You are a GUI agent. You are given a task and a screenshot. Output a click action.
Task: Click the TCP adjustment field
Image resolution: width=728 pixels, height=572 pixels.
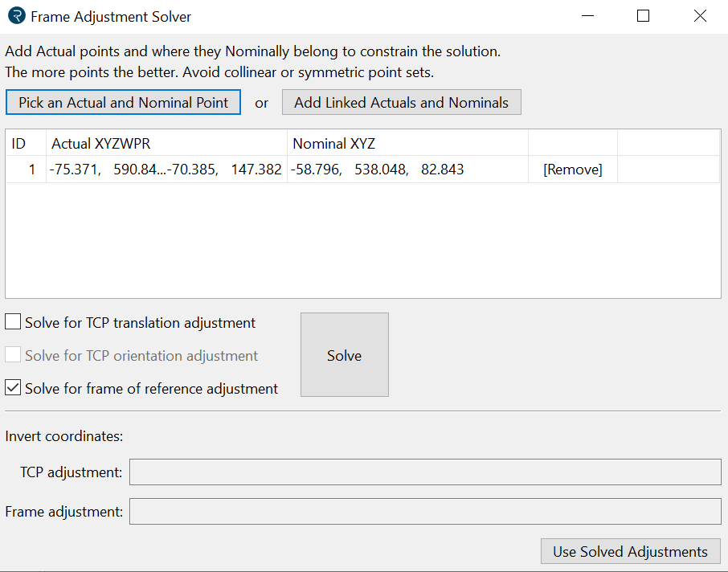coord(425,472)
